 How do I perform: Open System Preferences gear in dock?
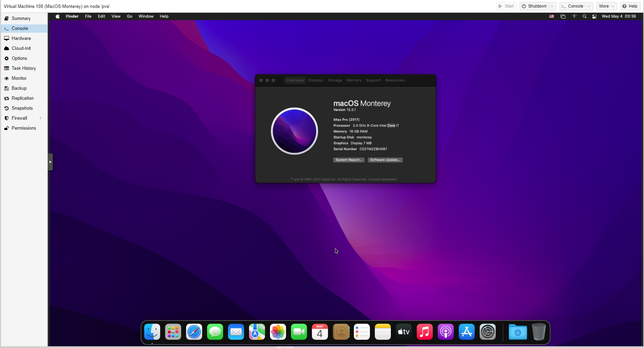click(487, 332)
